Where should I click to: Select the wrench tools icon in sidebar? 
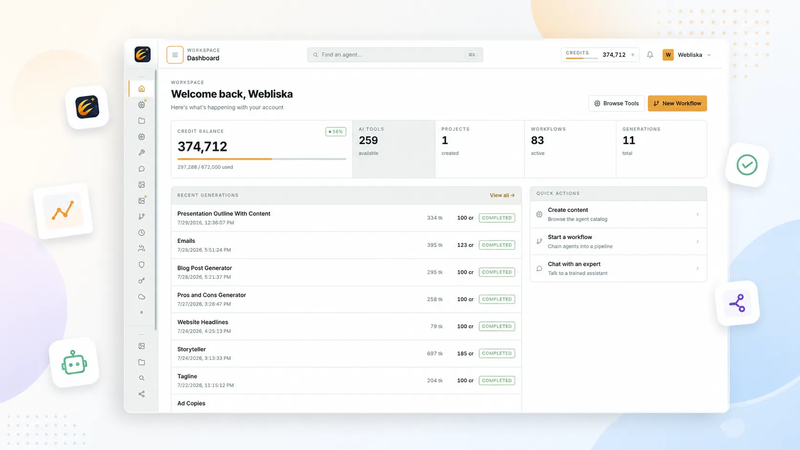pos(141,153)
